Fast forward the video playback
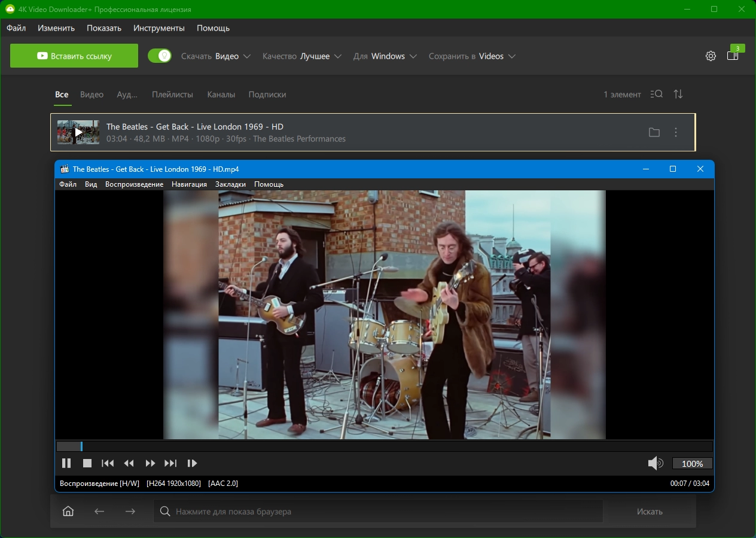 tap(150, 463)
